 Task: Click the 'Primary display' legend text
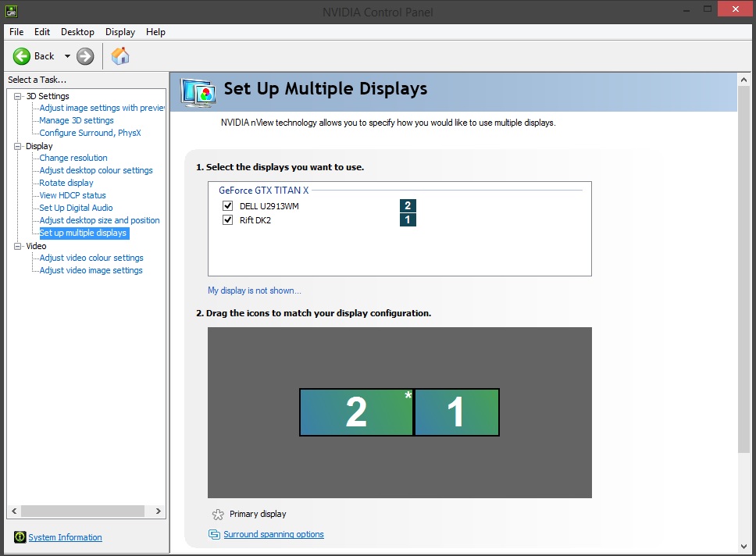click(x=258, y=514)
